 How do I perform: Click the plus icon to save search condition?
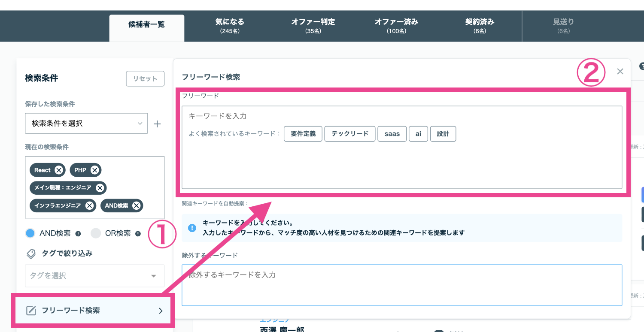pyautogui.click(x=157, y=124)
